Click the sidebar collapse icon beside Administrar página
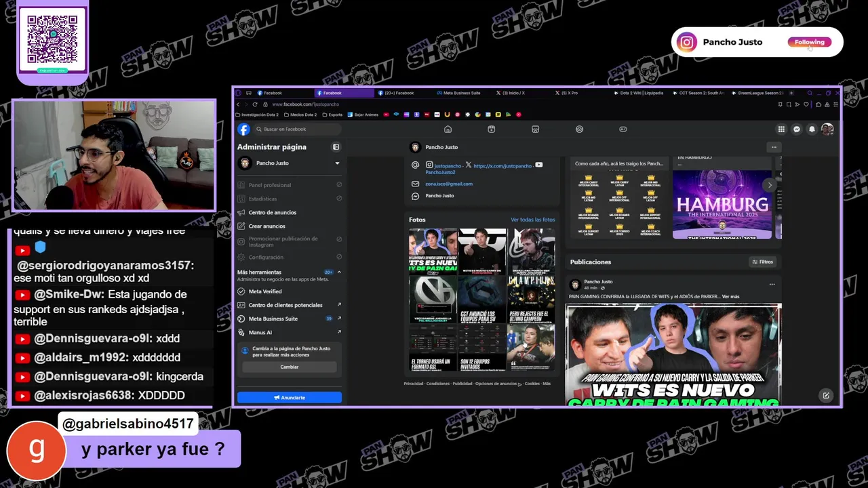This screenshot has width=868, height=488. point(336,146)
